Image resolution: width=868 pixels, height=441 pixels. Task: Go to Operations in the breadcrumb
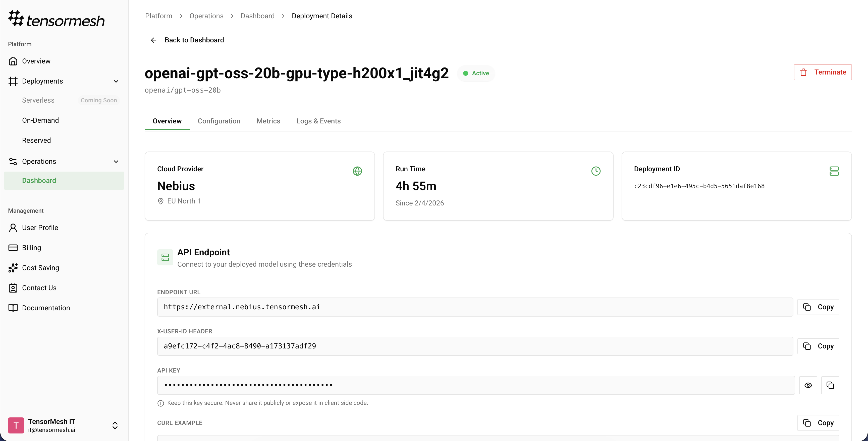coord(206,16)
